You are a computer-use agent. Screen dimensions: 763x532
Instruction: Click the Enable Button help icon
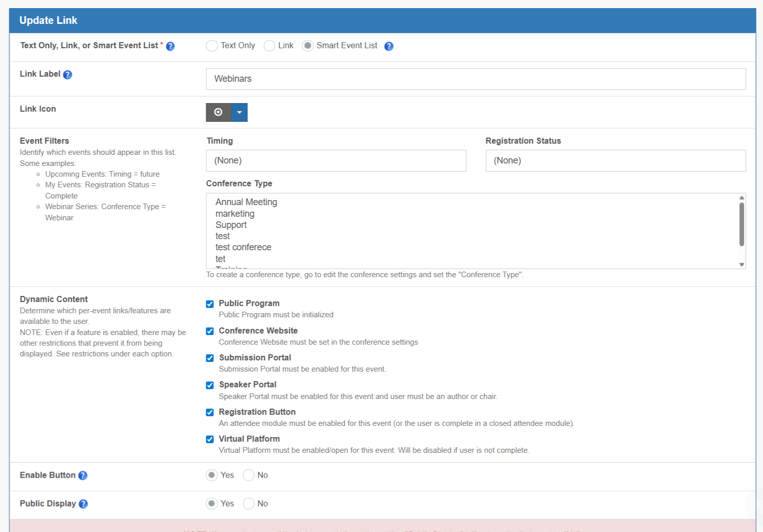[83, 476]
